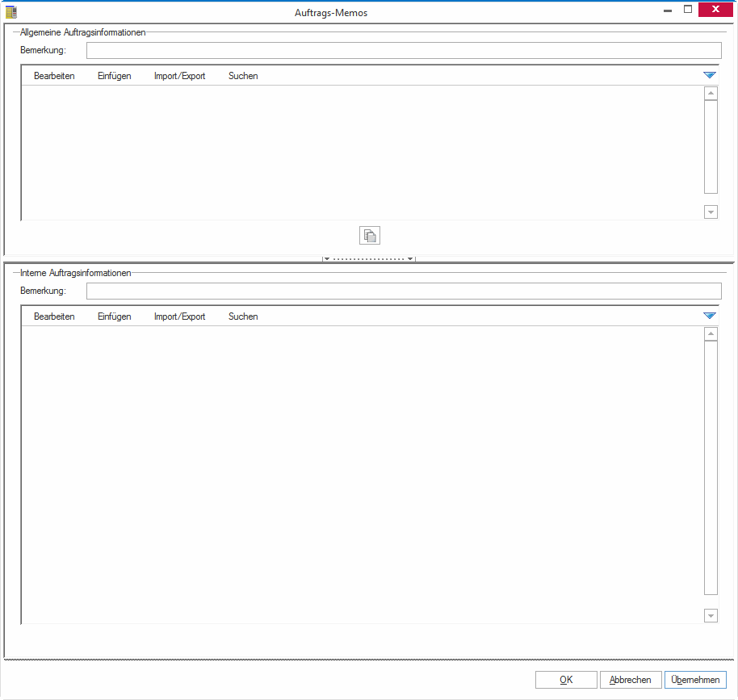Focus the Bemerkung field under Allgemeine Auftragsinformationen
Viewport: 738px width, 700px height.
click(404, 50)
